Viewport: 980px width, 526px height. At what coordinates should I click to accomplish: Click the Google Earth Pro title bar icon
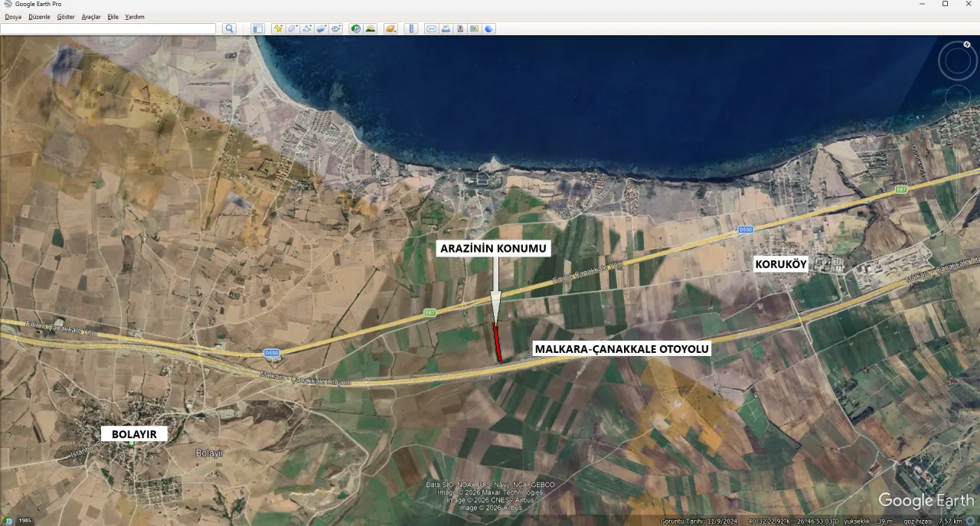coord(8,4)
